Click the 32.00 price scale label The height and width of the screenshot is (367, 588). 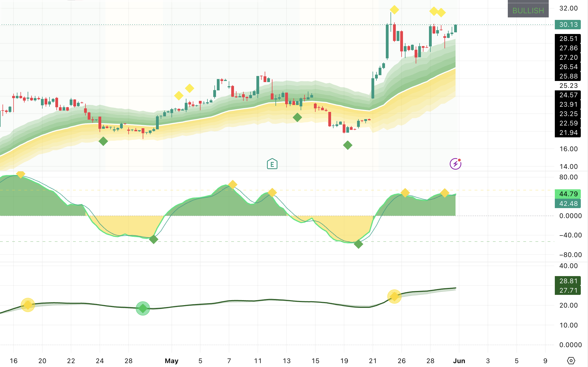coord(568,8)
